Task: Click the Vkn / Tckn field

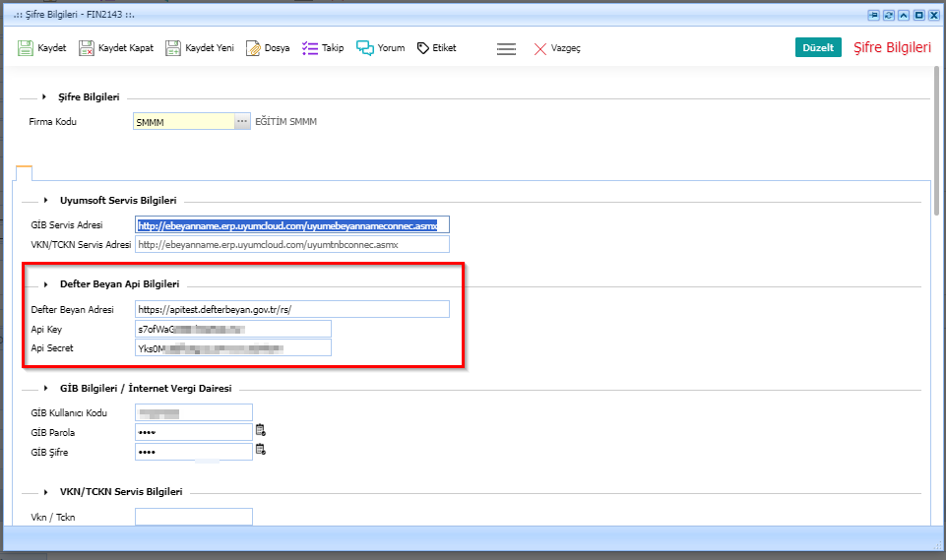Action: click(194, 517)
